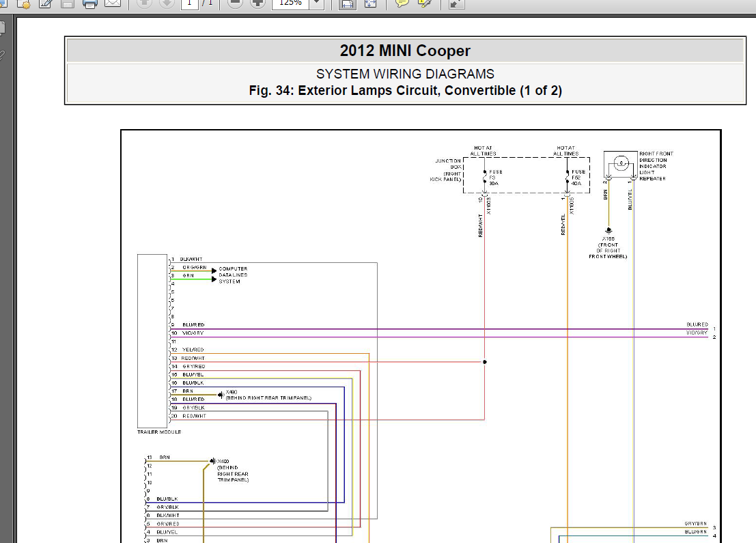Click 'JUNCTION BOX (RIGHT KICK PANEL)' label
Viewport: 756px width, 543px height.
point(446,170)
